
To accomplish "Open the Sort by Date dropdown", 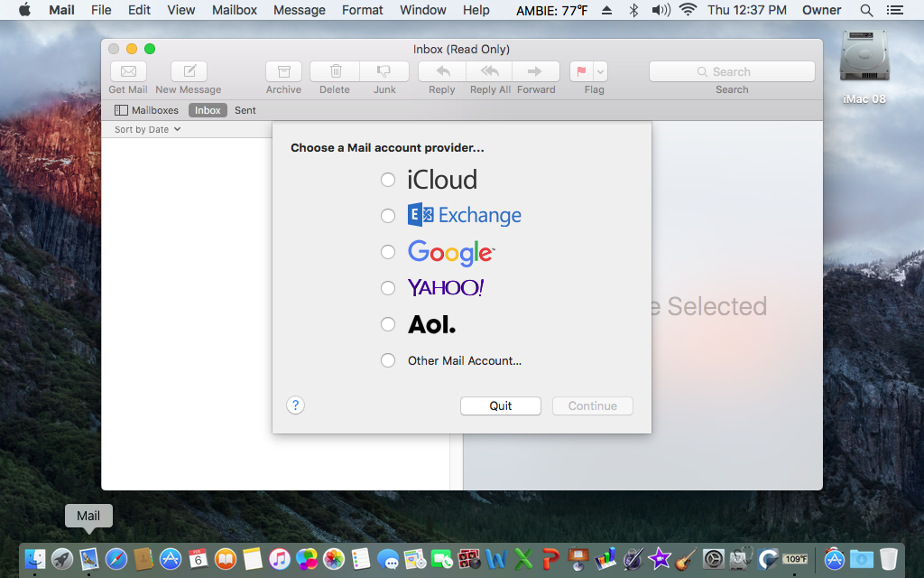I will click(x=147, y=129).
